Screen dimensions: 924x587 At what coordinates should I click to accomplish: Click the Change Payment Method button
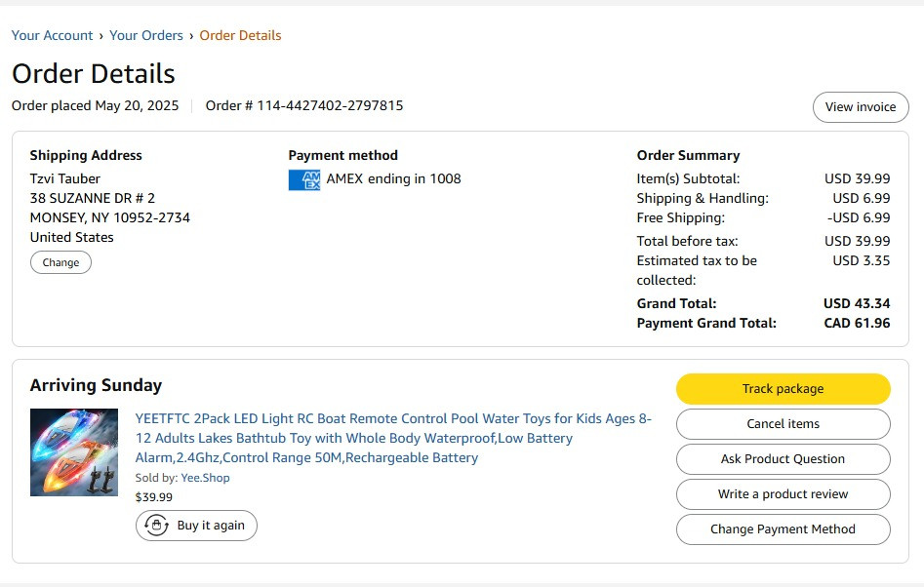[x=783, y=529]
